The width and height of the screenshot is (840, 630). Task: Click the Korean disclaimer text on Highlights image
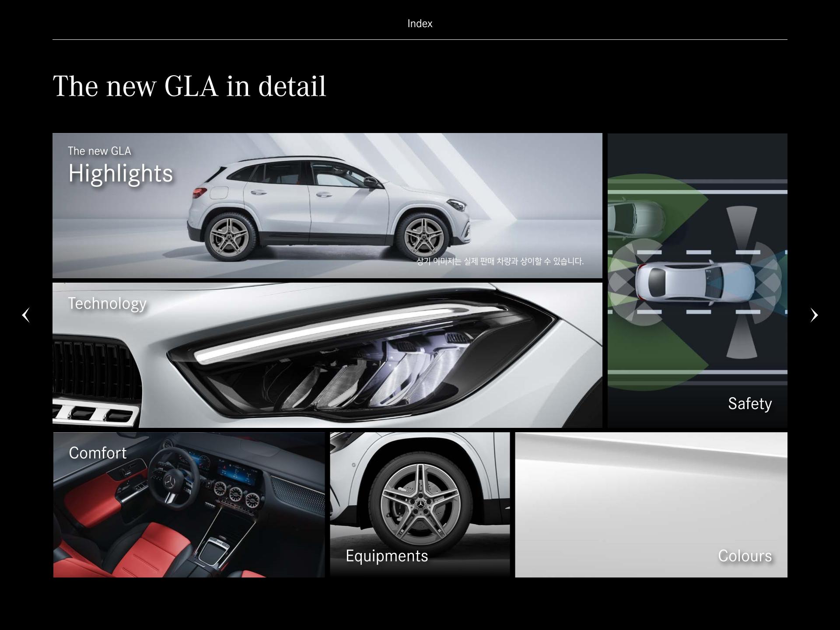tap(500, 261)
